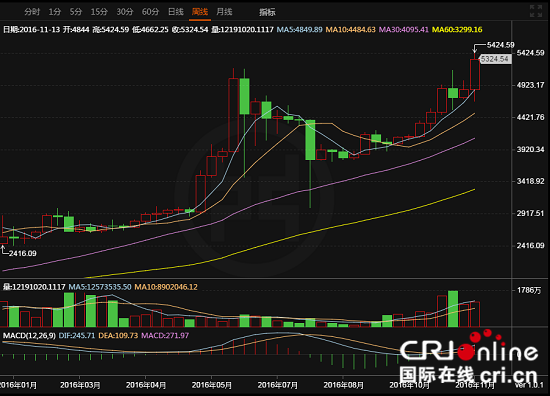550x396 pixels.
Task: Choose the 30分 timeframe
Action: [x=125, y=12]
